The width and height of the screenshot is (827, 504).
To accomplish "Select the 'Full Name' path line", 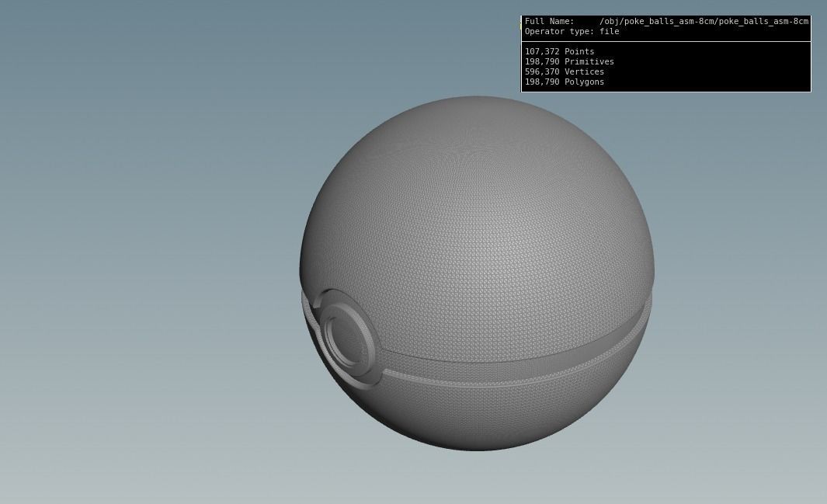I will pos(666,22).
